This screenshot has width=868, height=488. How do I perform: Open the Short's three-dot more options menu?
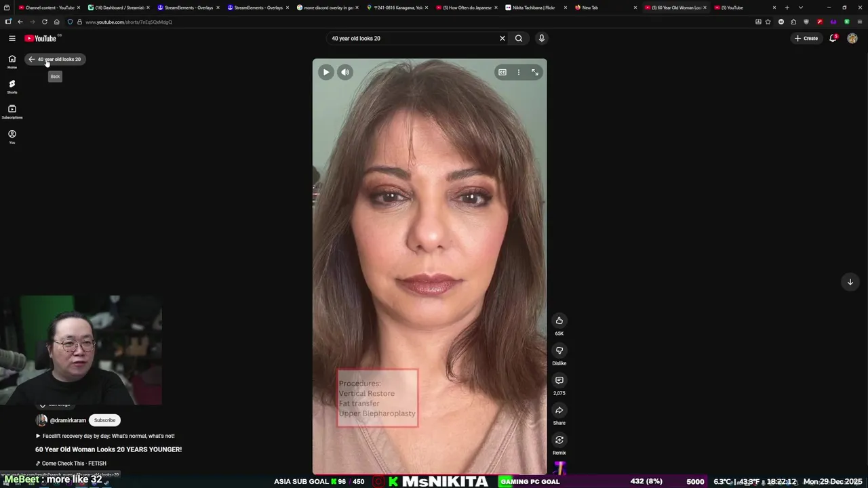pyautogui.click(x=519, y=72)
